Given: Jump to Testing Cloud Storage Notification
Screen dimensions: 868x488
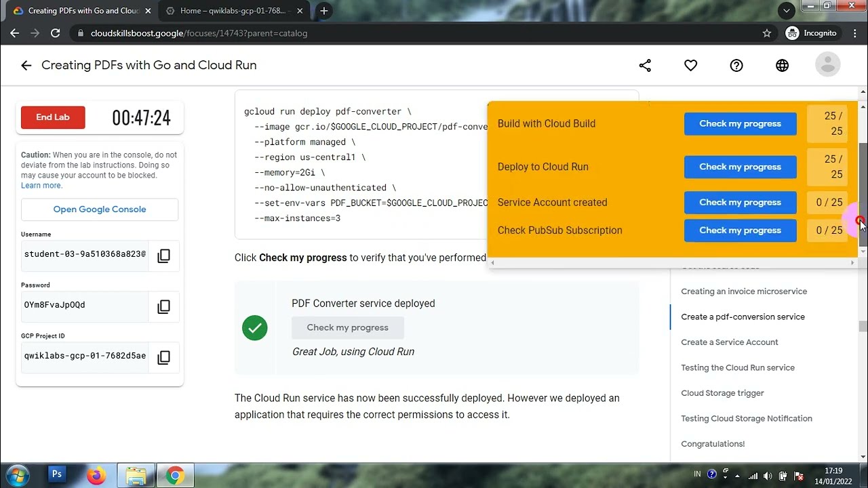Looking at the screenshot, I should [x=747, y=418].
